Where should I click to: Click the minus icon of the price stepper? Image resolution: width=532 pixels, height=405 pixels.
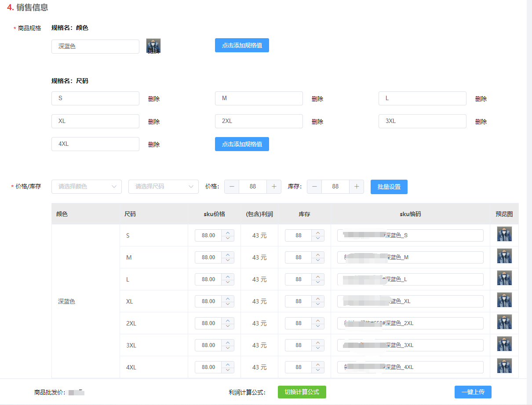pyautogui.click(x=232, y=187)
